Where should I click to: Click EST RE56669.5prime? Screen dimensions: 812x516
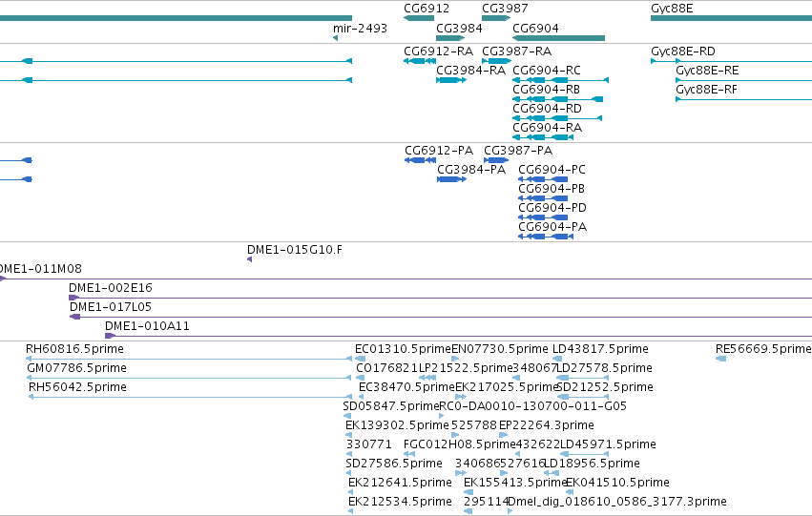[x=720, y=359]
